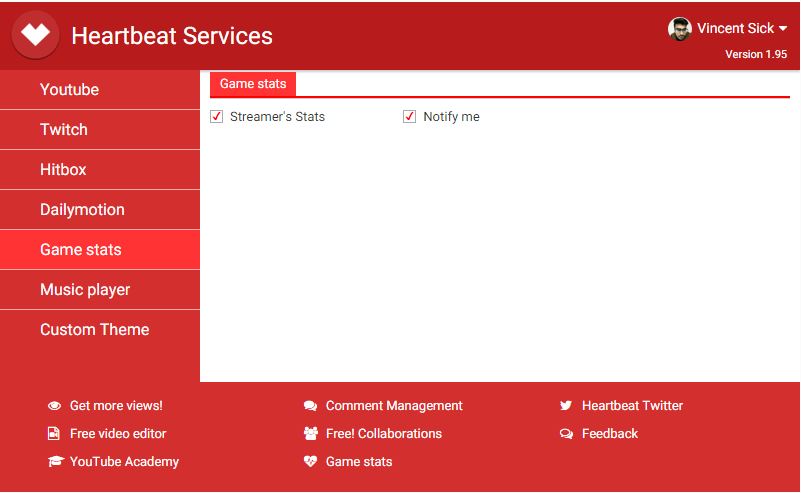
Task: Open Custom Theme in the sidebar
Action: [x=100, y=330]
